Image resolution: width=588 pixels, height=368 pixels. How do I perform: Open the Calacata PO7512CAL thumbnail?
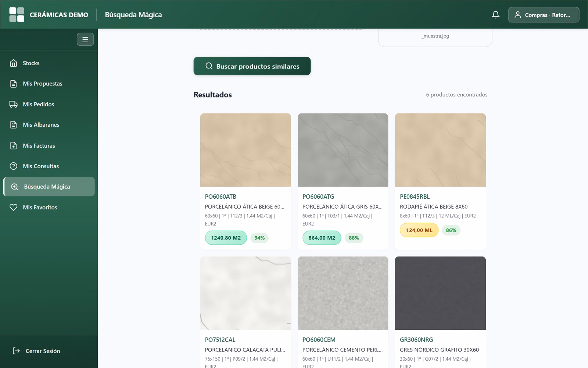click(245, 293)
